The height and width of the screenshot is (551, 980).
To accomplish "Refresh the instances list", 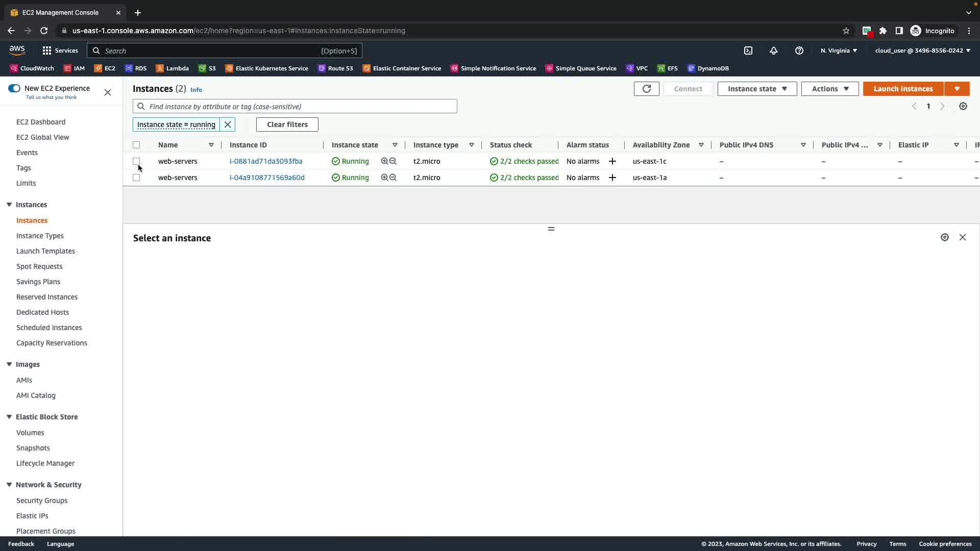I will point(646,89).
